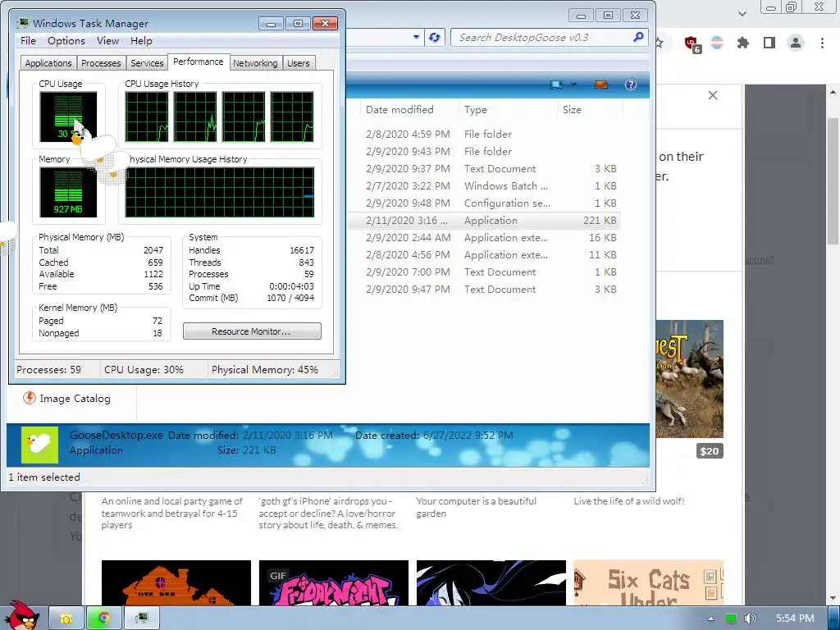Image resolution: width=840 pixels, height=630 pixels.
Task: Open the volume speaker tray icon
Action: point(750,619)
